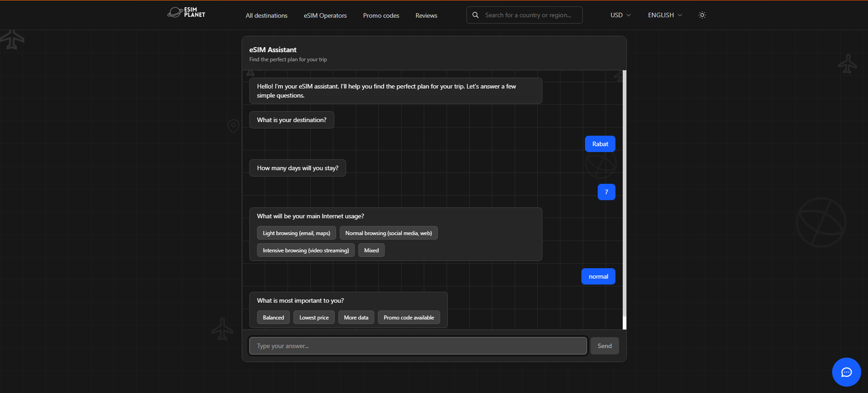This screenshot has height=393, width=868.
Task: Click the Rabat reply bubble
Action: pos(600,144)
